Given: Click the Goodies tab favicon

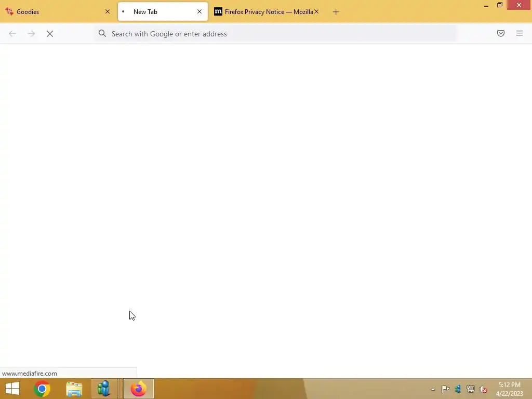Looking at the screenshot, I should (9, 11).
